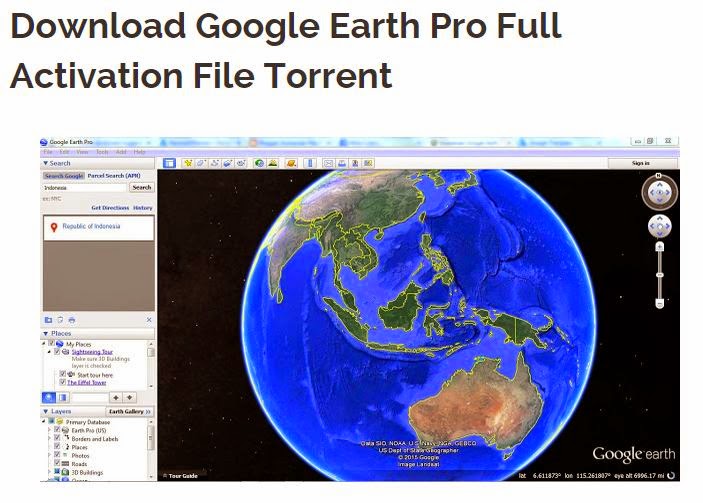Copy search results to My Places folder icon

48,320
